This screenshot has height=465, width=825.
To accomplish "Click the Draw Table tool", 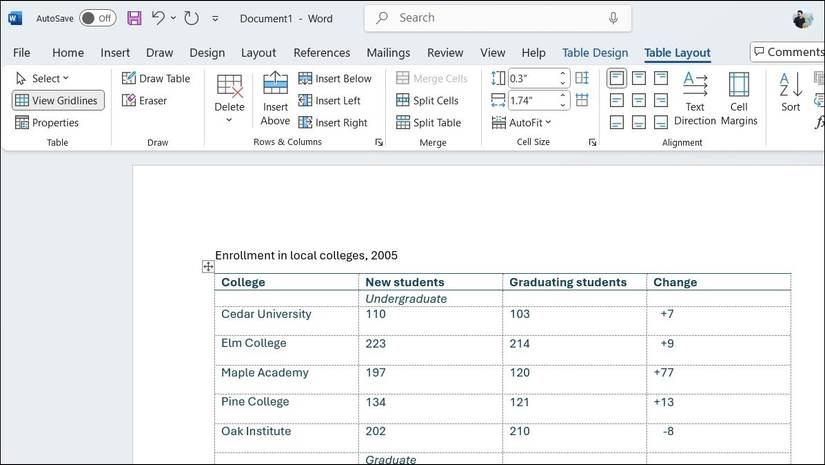I will click(156, 78).
